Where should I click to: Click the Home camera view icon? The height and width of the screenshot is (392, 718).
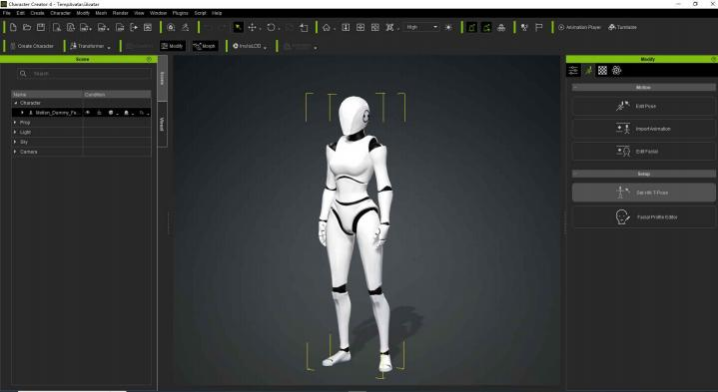tap(326, 27)
